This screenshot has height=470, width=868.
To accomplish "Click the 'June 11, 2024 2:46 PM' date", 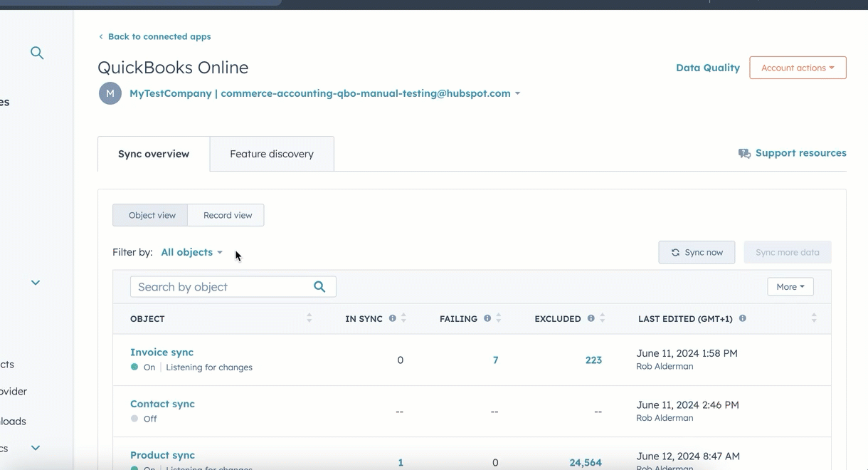I will click(688, 404).
